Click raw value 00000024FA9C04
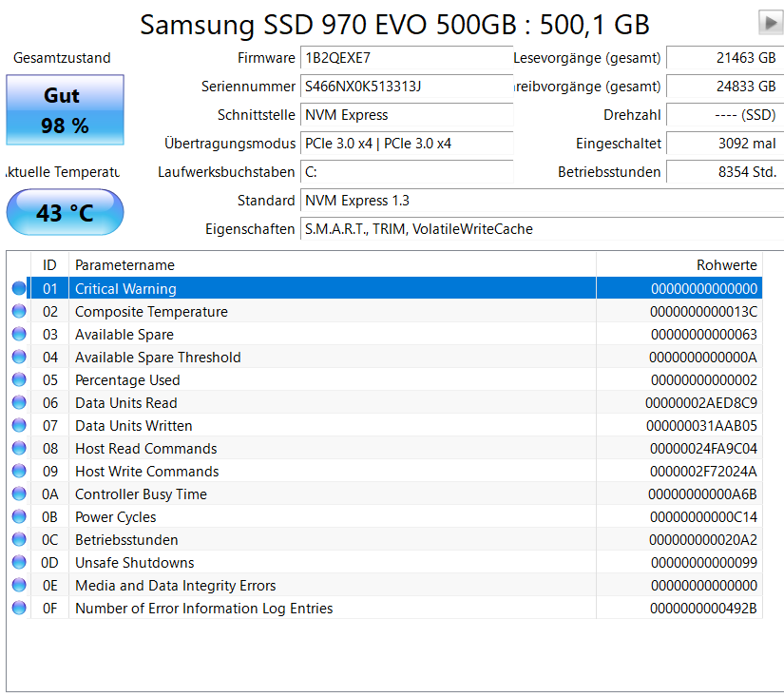784x697 pixels. [703, 449]
